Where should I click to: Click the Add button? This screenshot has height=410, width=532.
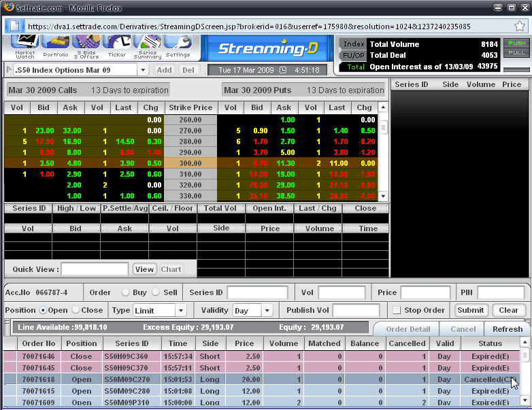click(x=164, y=70)
